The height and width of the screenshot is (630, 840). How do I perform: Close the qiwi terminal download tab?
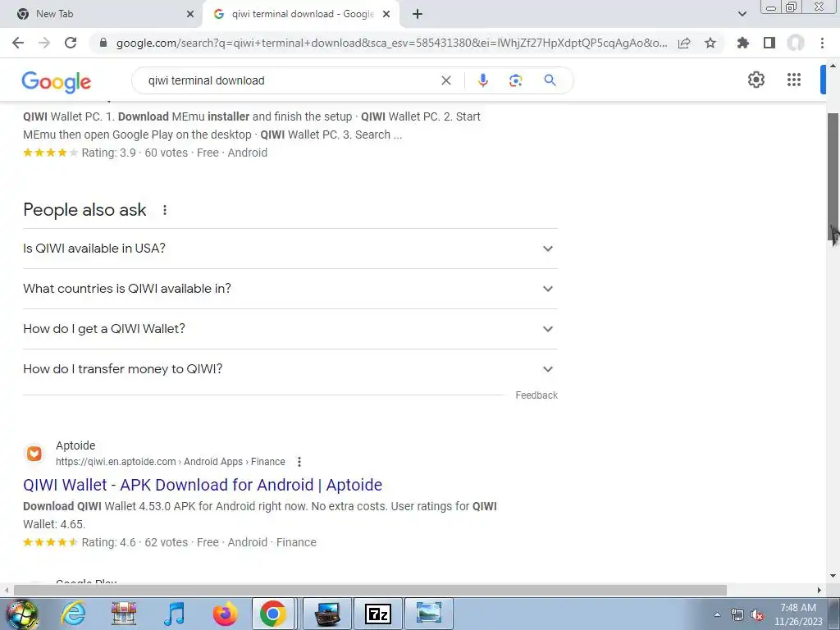(386, 14)
